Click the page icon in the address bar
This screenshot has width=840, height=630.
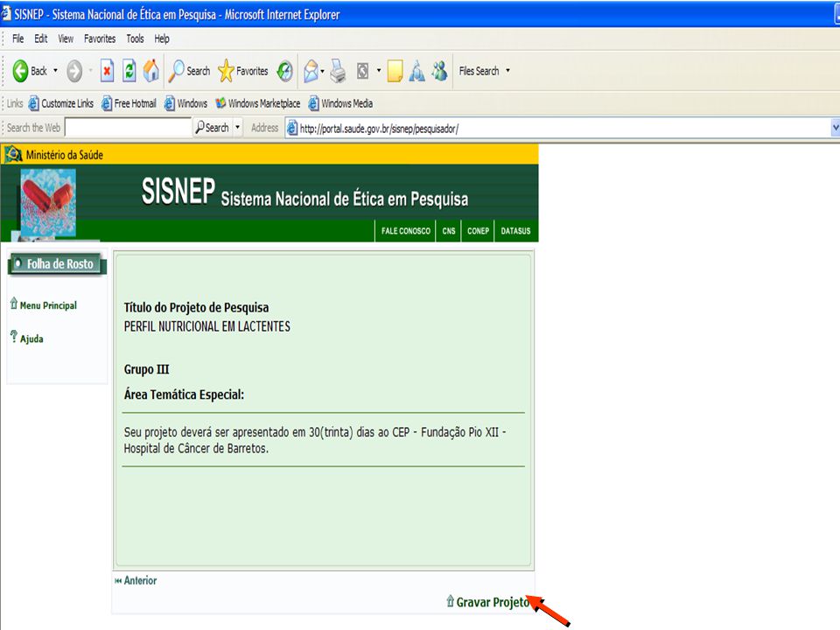coord(292,128)
